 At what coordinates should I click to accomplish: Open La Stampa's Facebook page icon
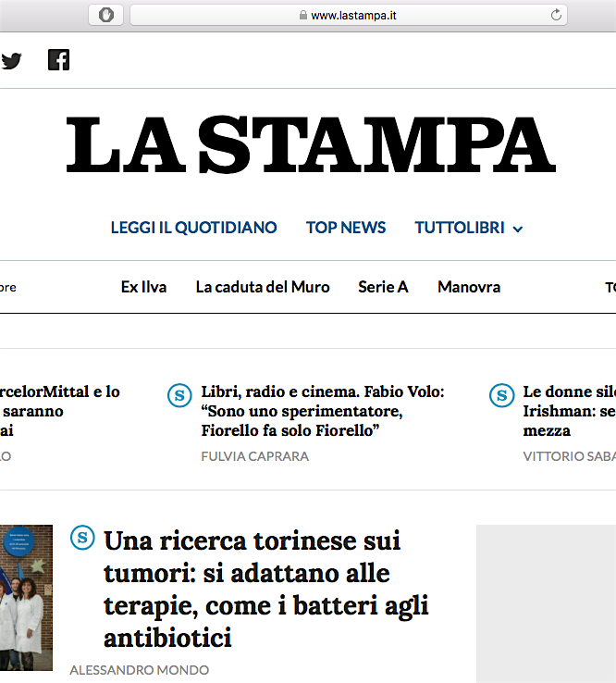[59, 59]
